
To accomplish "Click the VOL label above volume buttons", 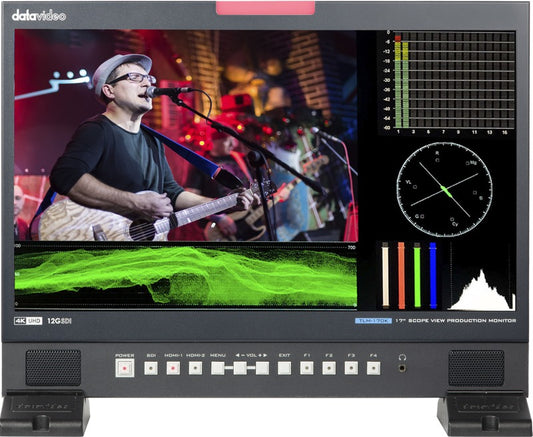I will (x=252, y=355).
